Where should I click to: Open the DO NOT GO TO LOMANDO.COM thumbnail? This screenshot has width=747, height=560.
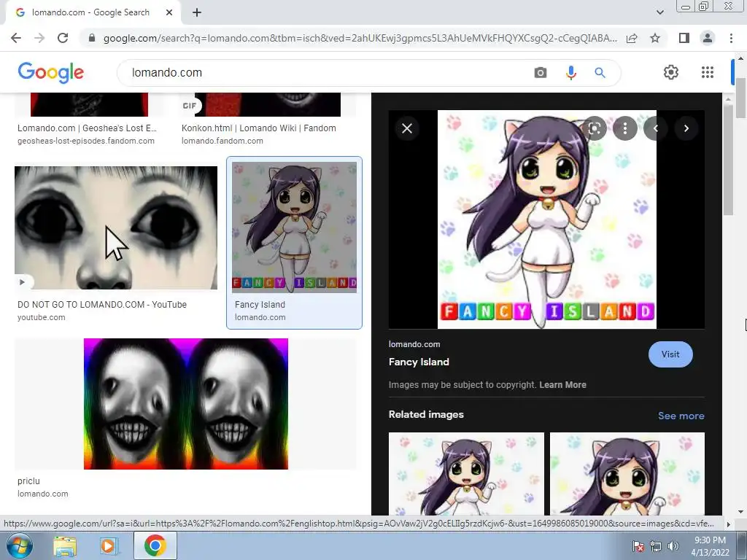[x=116, y=227]
